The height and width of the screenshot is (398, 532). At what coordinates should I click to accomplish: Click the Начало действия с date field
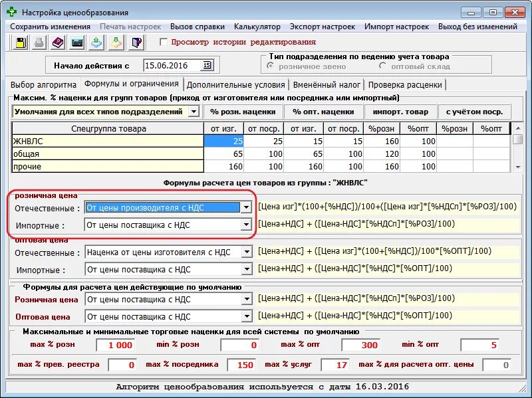[173, 65]
